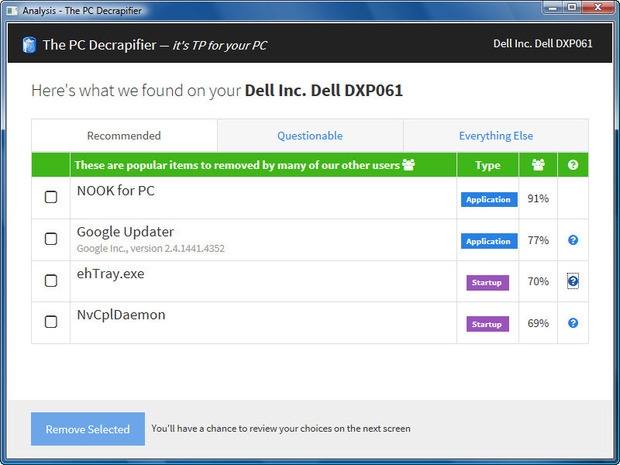Image resolution: width=620 pixels, height=465 pixels.
Task: Open help icon for ehTray.exe
Action: 573,281
